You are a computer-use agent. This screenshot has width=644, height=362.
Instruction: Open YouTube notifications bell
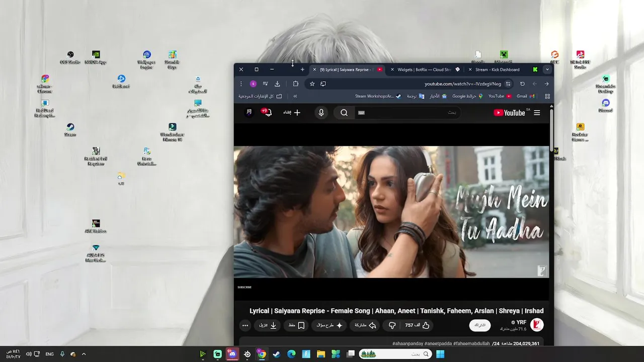point(268,113)
